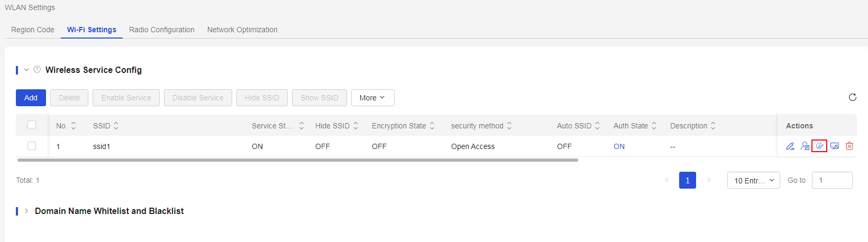868x242 pixels.
Task: Tick the select-all checkbox in header
Action: tap(32, 125)
